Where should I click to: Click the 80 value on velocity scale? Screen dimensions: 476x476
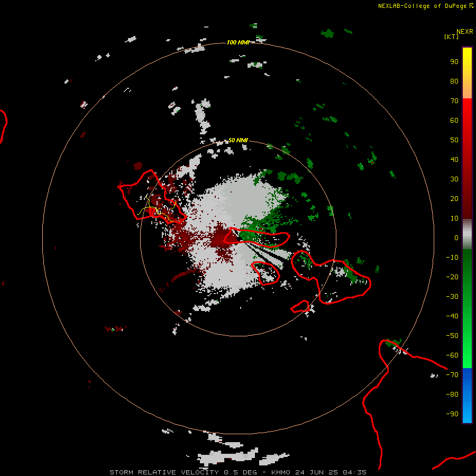[x=454, y=81]
